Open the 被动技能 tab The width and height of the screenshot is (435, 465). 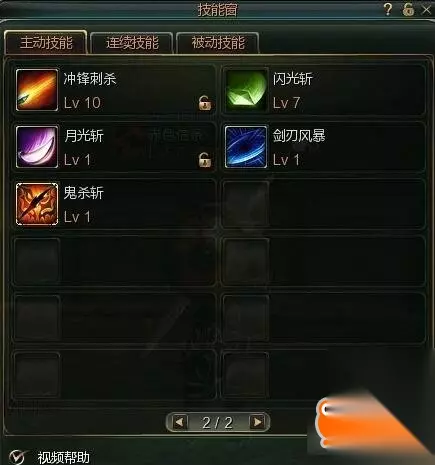[x=218, y=43]
